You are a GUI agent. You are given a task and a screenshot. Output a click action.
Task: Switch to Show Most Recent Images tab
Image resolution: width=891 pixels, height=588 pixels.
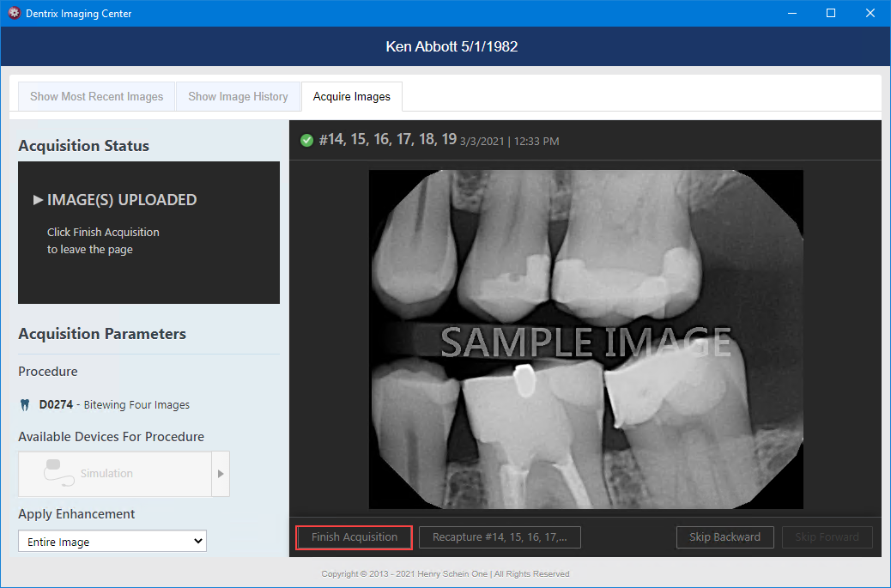point(96,97)
